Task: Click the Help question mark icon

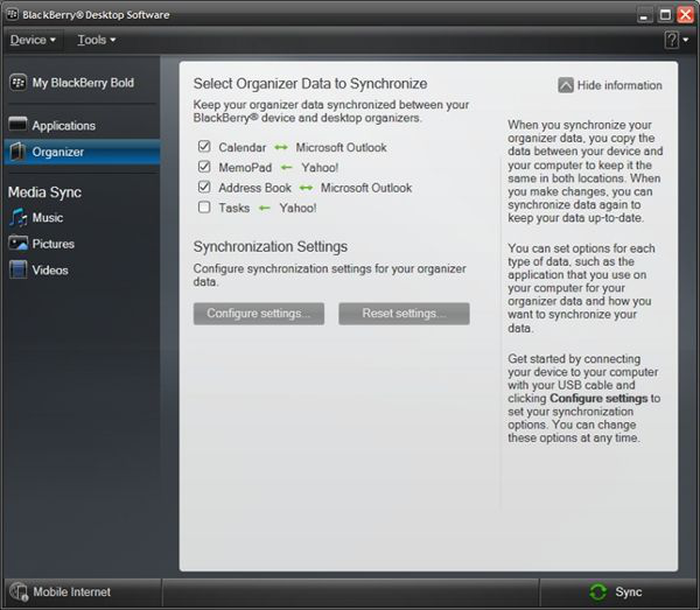Action: click(671, 40)
